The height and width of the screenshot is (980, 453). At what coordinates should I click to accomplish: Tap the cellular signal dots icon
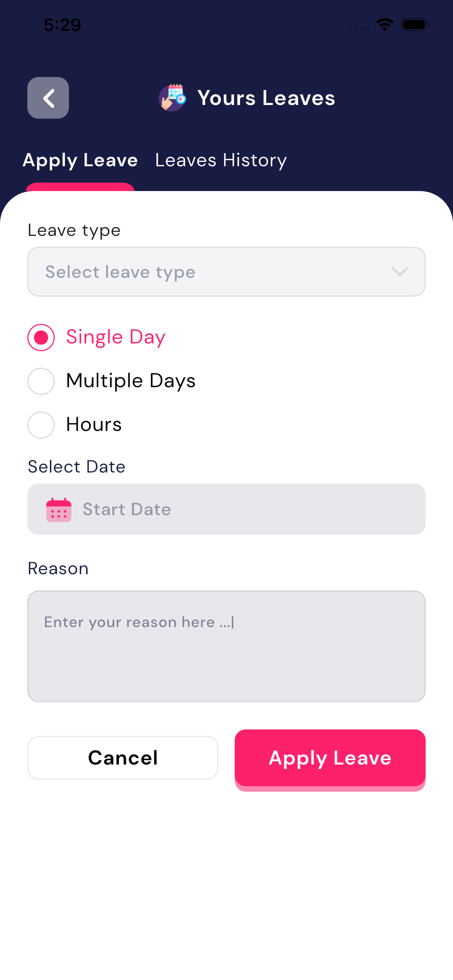[359, 28]
